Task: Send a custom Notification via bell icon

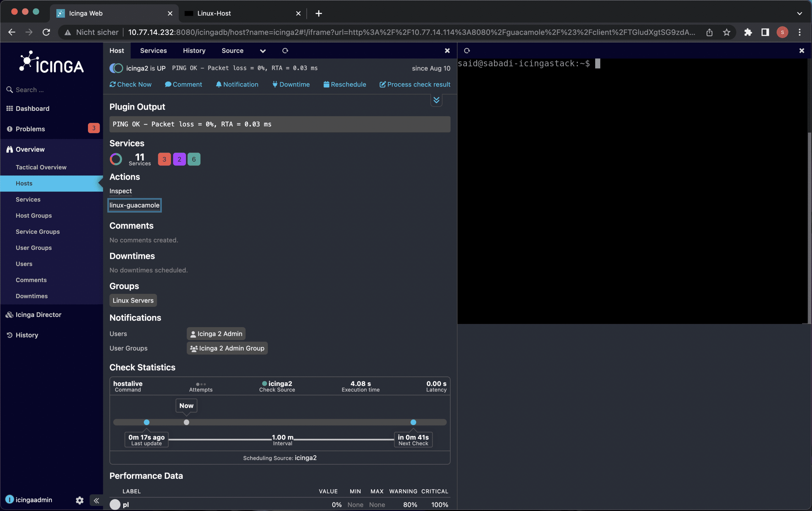Action: pyautogui.click(x=219, y=84)
